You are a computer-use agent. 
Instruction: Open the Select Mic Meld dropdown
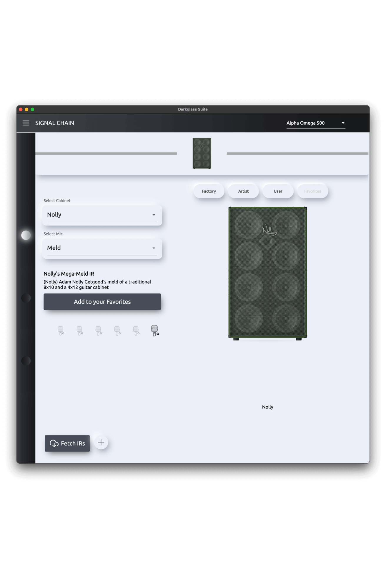102,248
